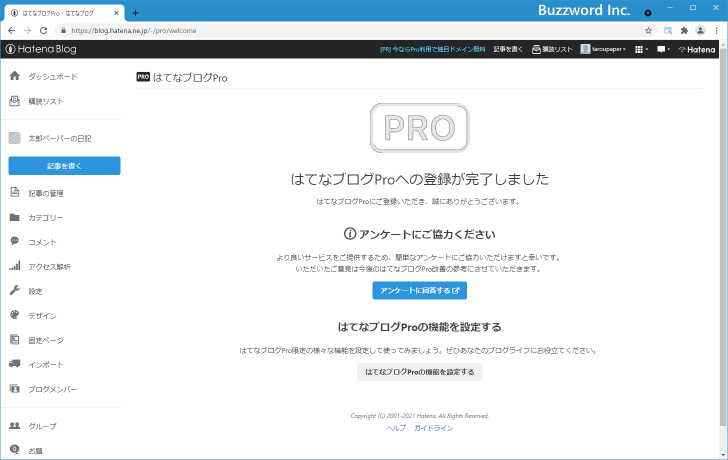Select インポート label in sidebar

coord(46,365)
